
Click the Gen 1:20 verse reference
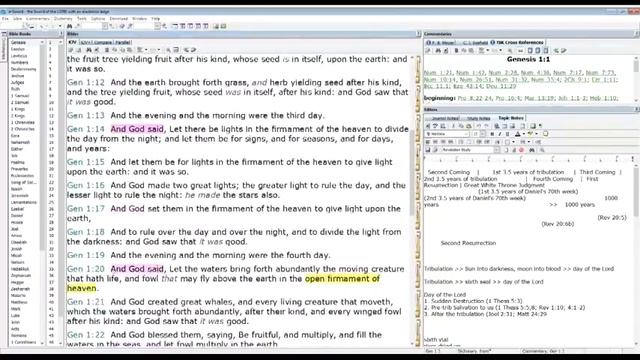pos(86,269)
